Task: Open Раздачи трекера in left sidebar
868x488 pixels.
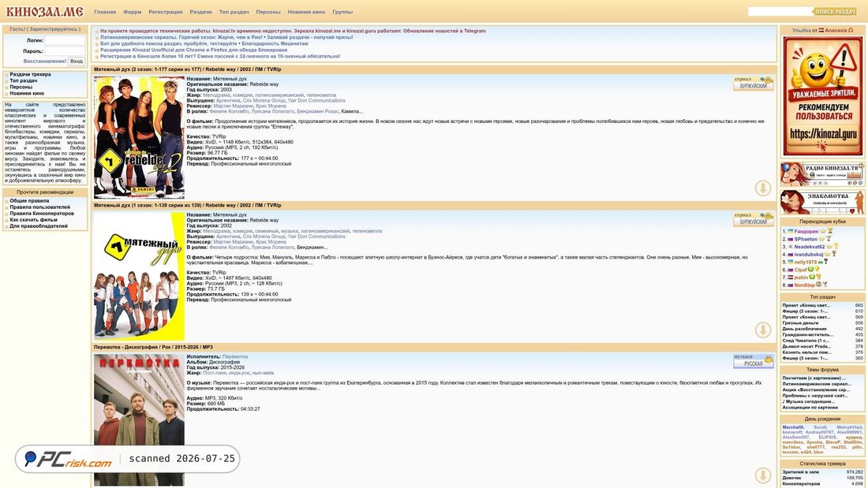Action: [x=30, y=74]
